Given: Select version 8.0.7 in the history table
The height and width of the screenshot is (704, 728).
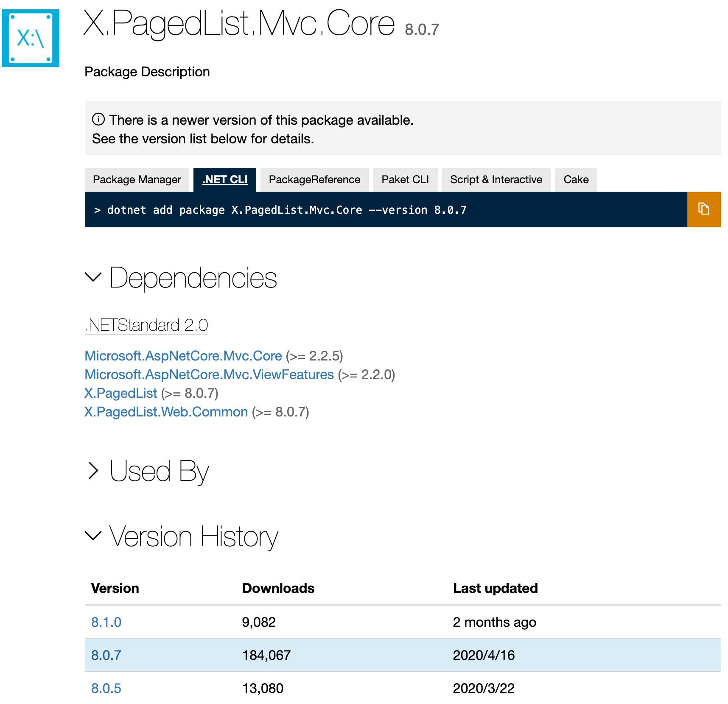Looking at the screenshot, I should [106, 655].
